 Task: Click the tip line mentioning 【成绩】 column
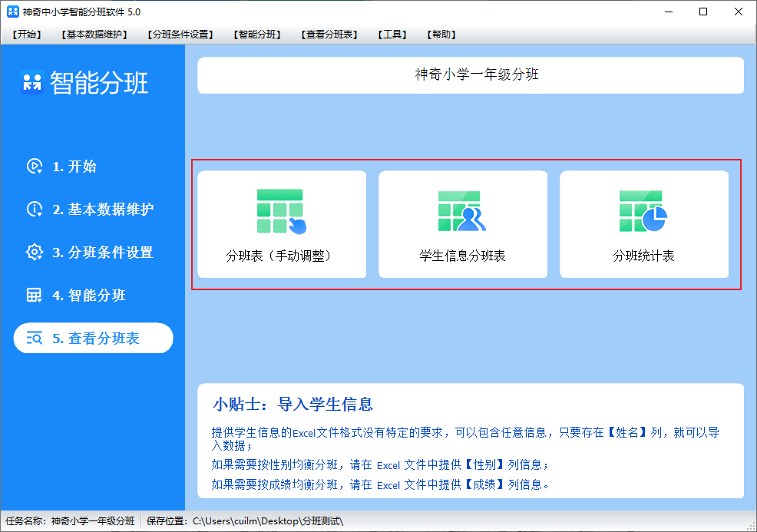pyautogui.click(x=381, y=484)
